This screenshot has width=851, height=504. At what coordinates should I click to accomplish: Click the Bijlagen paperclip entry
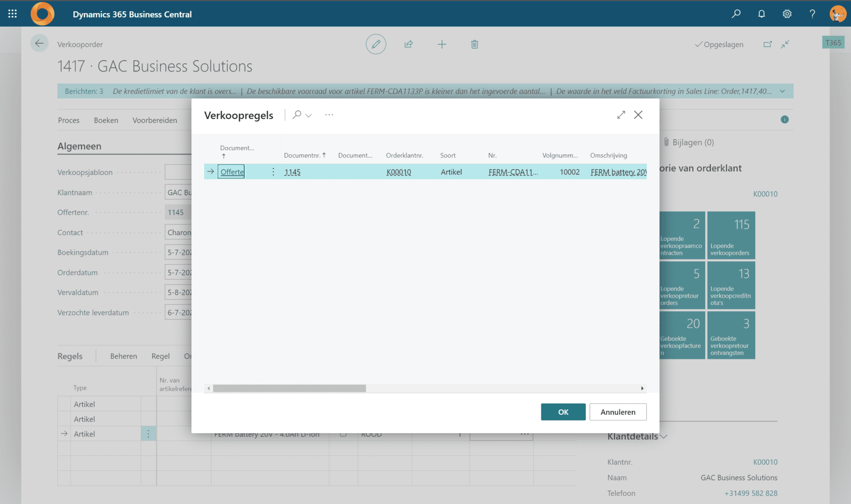tap(689, 142)
